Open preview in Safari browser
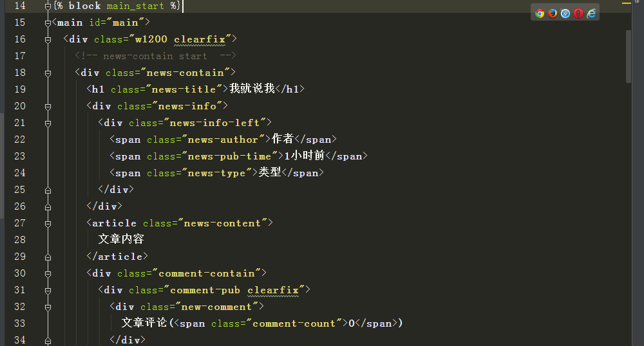644x346 pixels. 565,14
